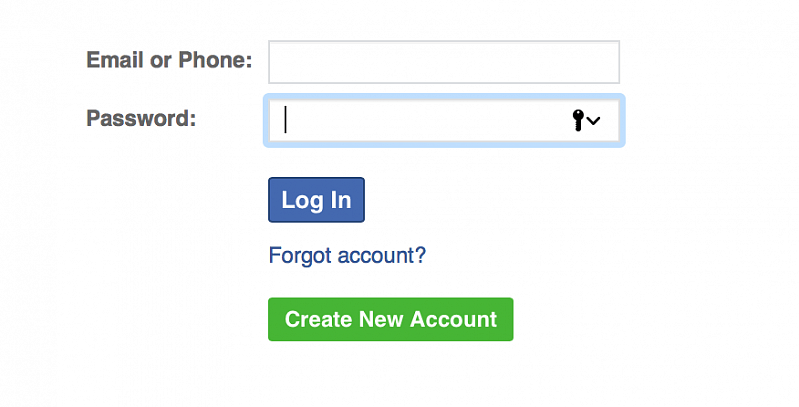799x407 pixels.
Task: Open account recovery via Forgot account?
Action: pyautogui.click(x=347, y=256)
